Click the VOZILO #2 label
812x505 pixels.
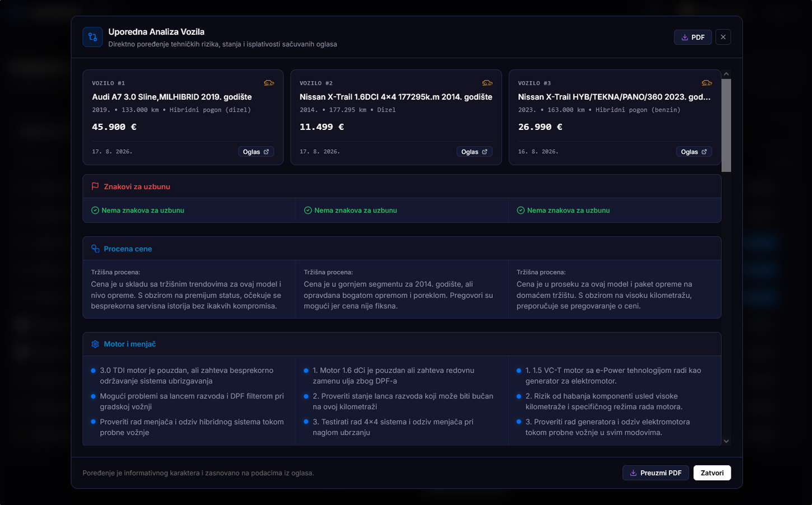coord(316,83)
